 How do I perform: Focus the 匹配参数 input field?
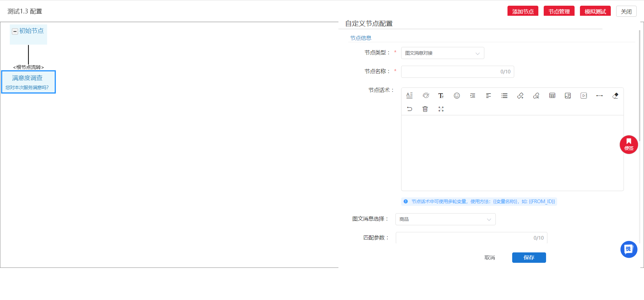(471, 238)
